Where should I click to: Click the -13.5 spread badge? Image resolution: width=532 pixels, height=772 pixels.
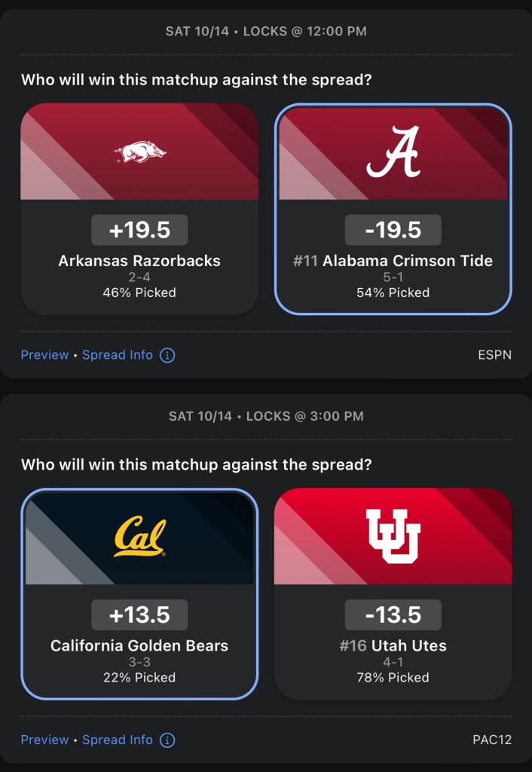tap(393, 615)
